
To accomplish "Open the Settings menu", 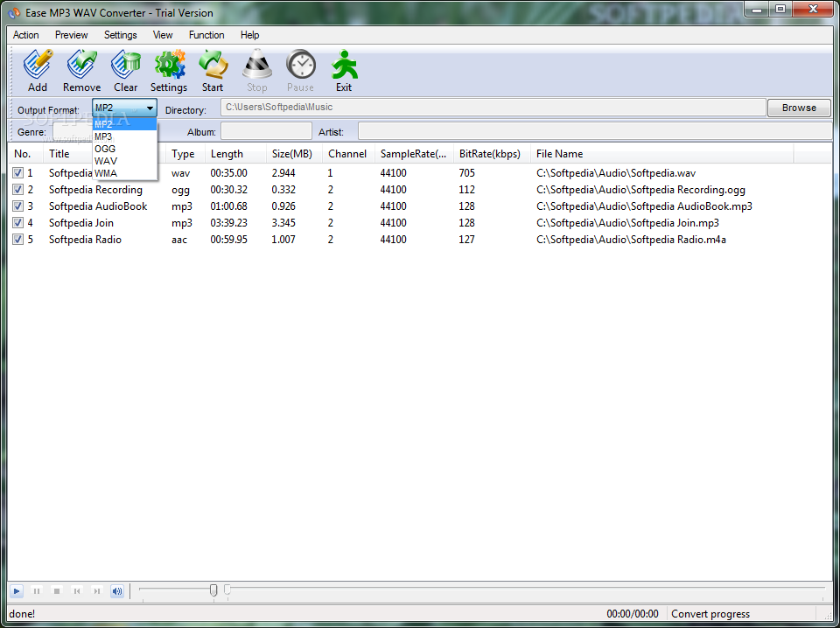I will 121,35.
